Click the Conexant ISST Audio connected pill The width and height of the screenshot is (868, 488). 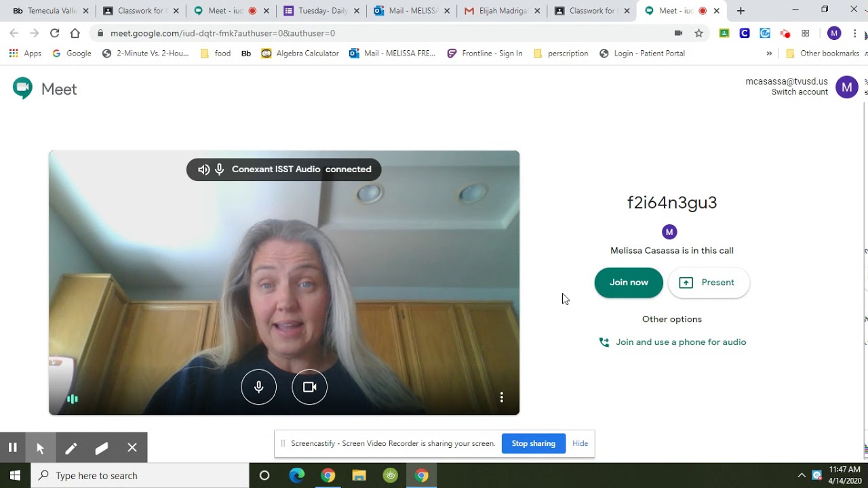tap(283, 169)
